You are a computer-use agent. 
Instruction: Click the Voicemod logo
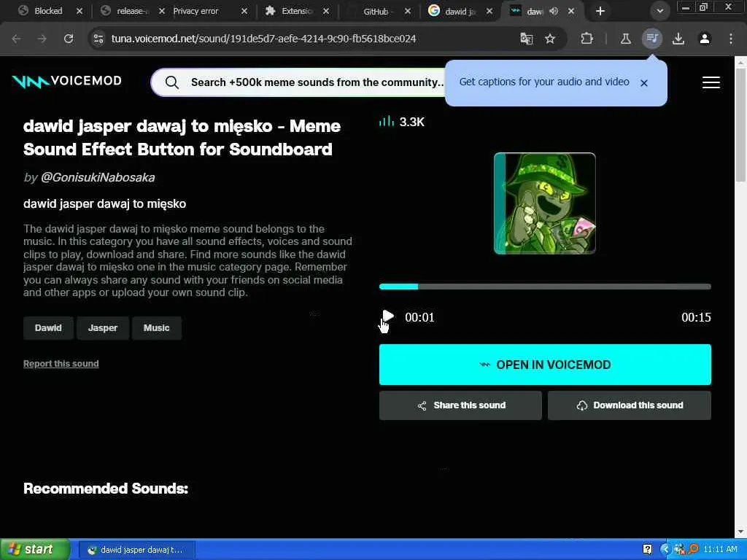pos(66,82)
